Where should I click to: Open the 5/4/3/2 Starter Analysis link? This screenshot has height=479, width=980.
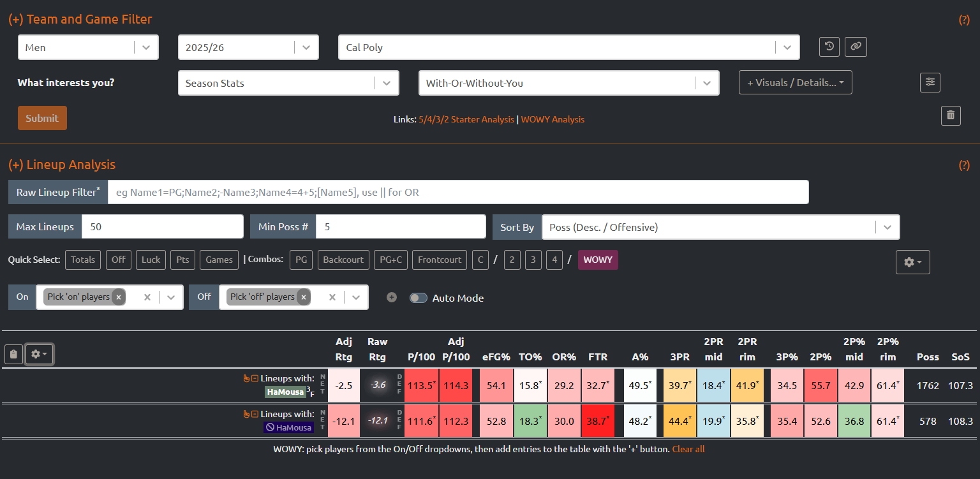[x=466, y=119]
